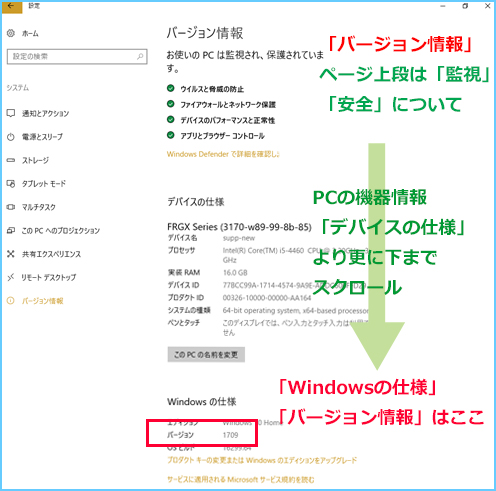Viewport: 496px width, 491px height.
Task: Open the ホーム gear icon
Action: (11, 33)
